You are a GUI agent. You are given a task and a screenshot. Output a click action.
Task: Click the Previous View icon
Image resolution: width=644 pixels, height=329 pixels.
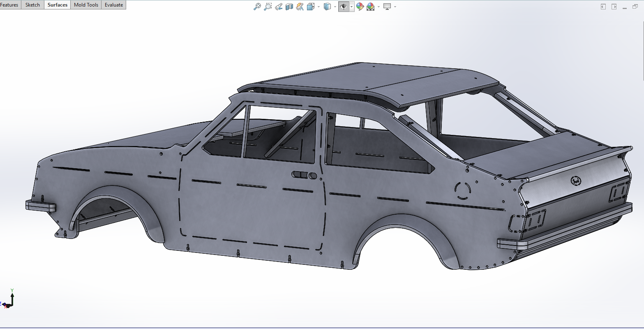point(279,7)
